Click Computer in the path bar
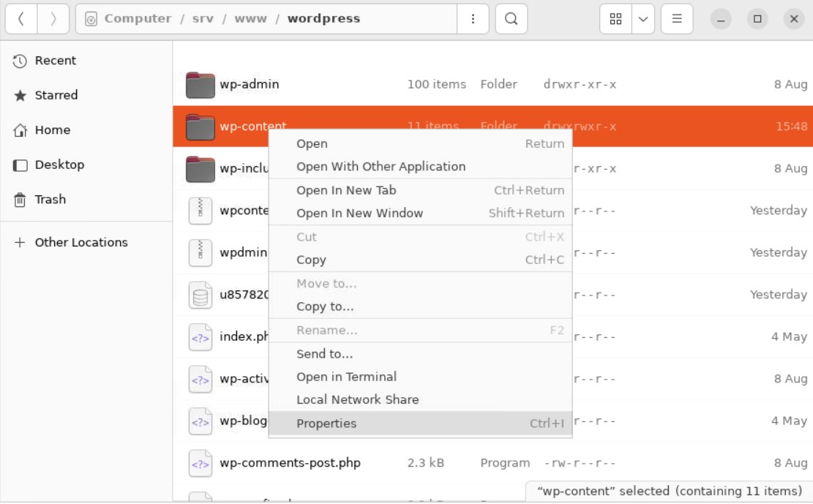The width and height of the screenshot is (813, 504). point(138,19)
